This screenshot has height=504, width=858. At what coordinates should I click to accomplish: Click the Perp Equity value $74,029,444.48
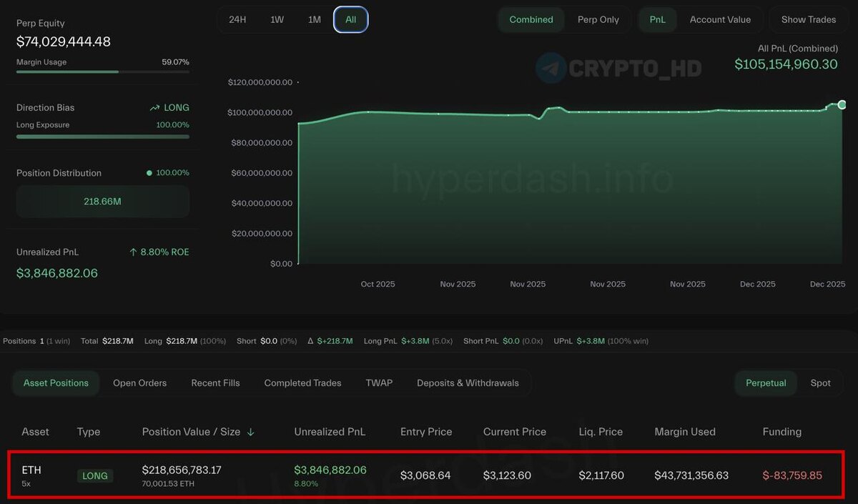64,41
